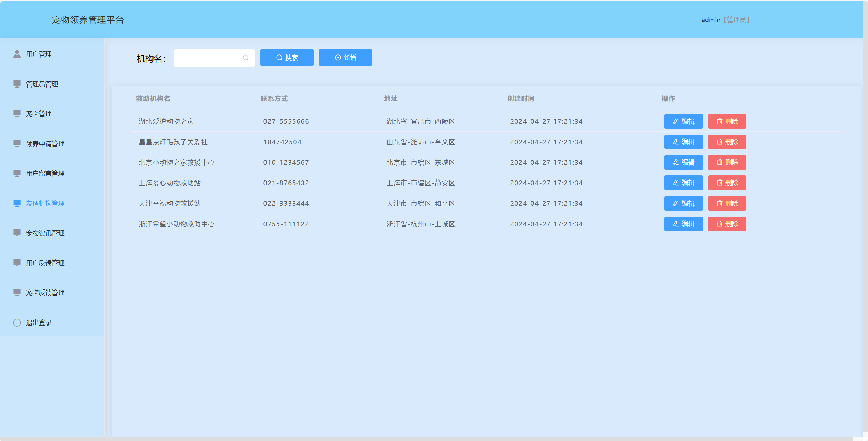The height and width of the screenshot is (441, 868).
Task: Click the admin 管理员 account label
Action: [x=725, y=20]
